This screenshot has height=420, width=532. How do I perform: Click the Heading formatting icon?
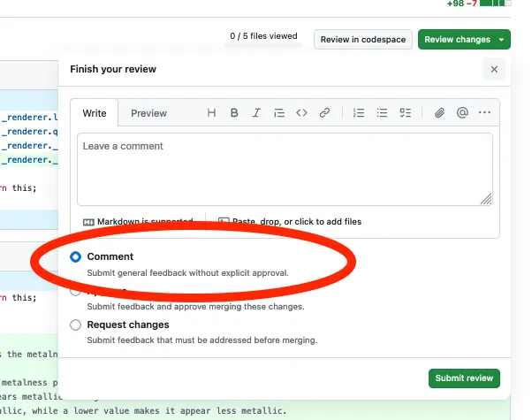[x=211, y=113]
